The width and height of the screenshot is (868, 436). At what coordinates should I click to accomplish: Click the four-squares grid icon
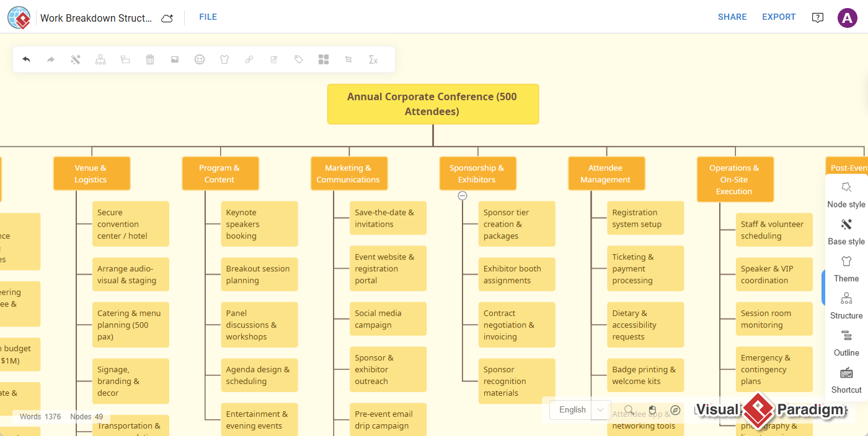[324, 59]
